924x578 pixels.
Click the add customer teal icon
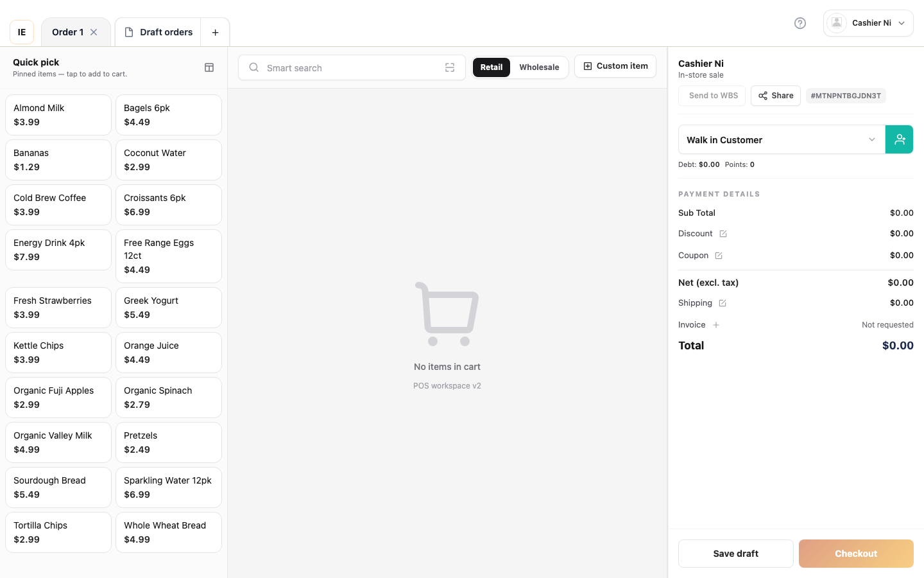coord(900,139)
